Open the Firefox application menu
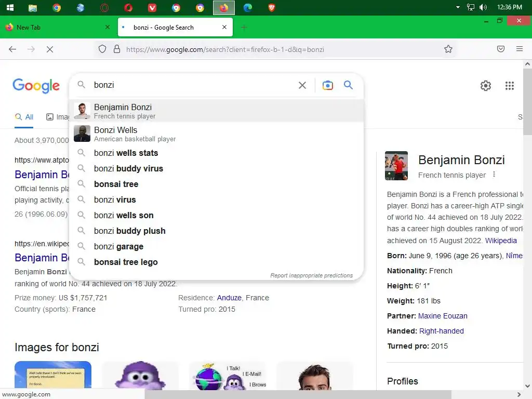Image resolution: width=532 pixels, height=399 pixels. click(x=520, y=49)
